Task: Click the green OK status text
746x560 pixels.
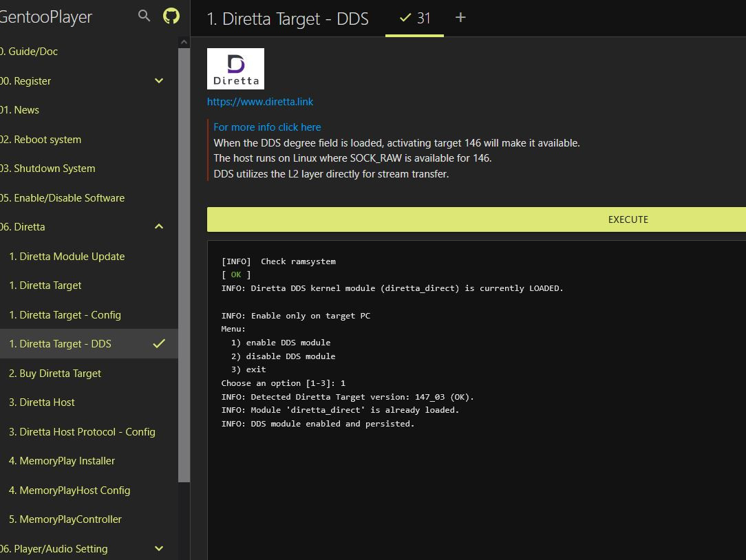Action: 236,274
